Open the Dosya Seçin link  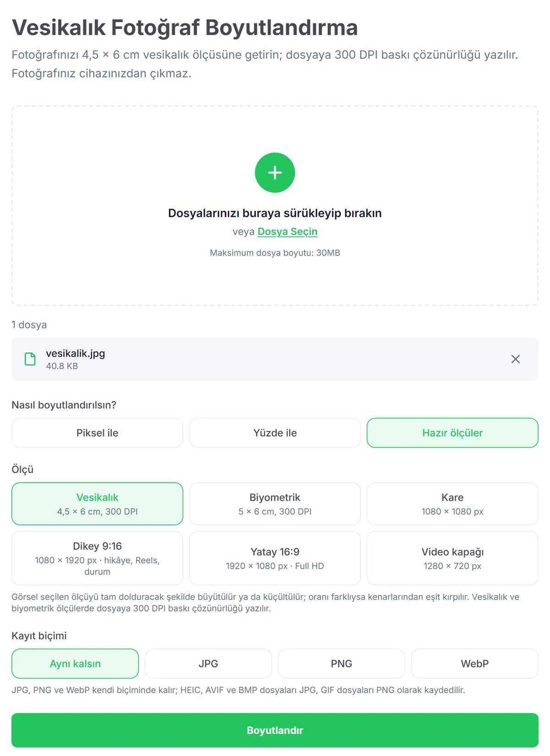pos(287,232)
